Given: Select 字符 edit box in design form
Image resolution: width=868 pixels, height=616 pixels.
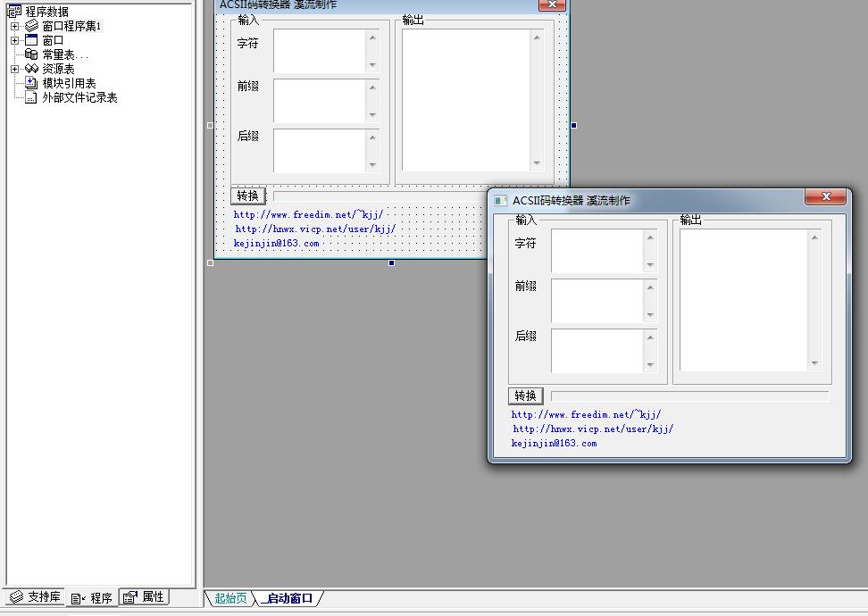Looking at the screenshot, I should click(x=320, y=51).
